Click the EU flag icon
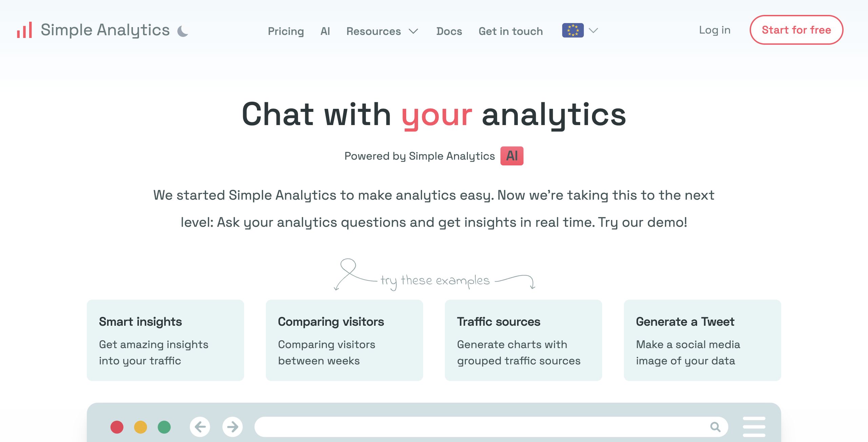Image resolution: width=868 pixels, height=442 pixels. click(x=573, y=30)
